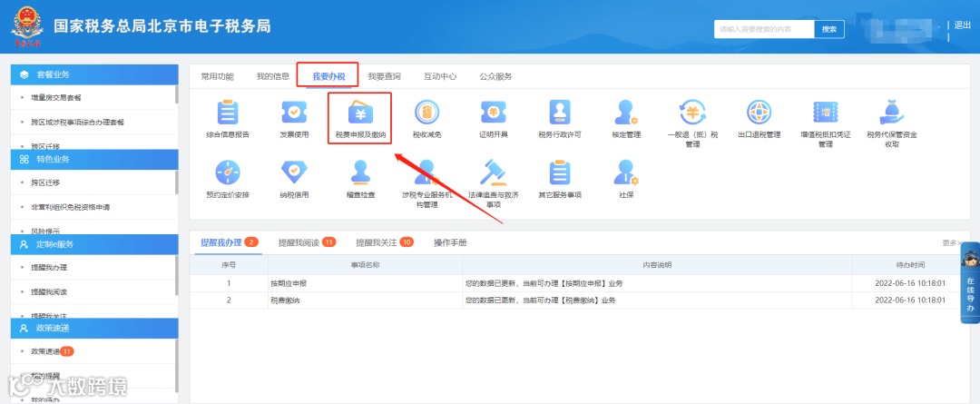Open the 核定管理 icon
The width and height of the screenshot is (980, 404).
pos(625,113)
